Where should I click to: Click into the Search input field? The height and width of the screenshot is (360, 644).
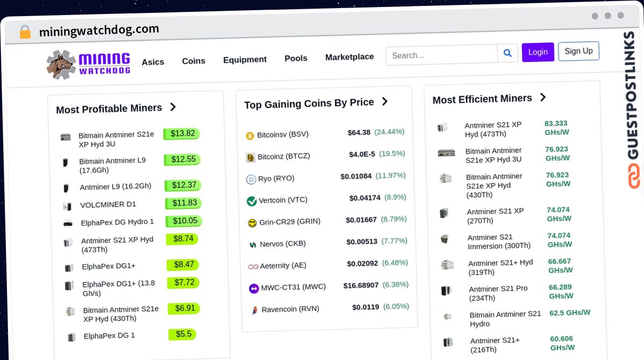tap(442, 55)
